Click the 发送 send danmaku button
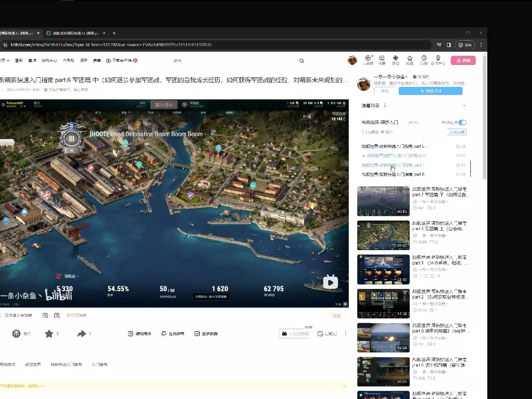532x399 pixels. click(337, 316)
